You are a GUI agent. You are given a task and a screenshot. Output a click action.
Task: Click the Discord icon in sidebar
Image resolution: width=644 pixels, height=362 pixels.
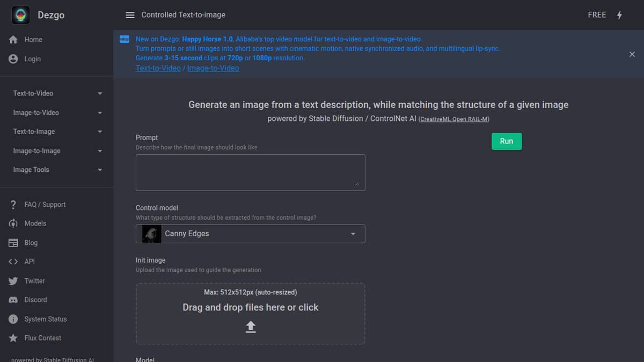[x=13, y=300]
